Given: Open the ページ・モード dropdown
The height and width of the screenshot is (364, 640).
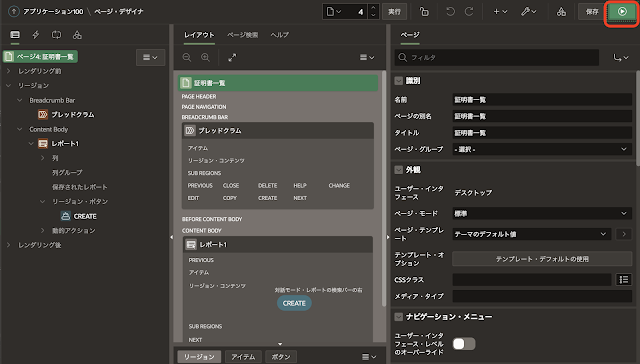Looking at the screenshot, I should [x=542, y=213].
